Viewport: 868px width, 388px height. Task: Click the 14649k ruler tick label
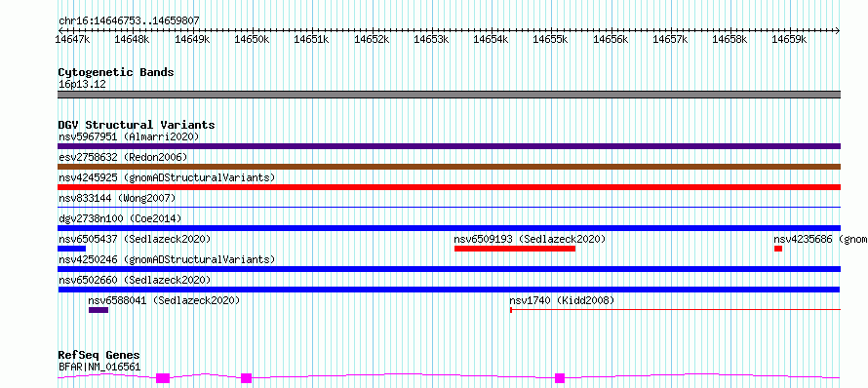point(192,39)
